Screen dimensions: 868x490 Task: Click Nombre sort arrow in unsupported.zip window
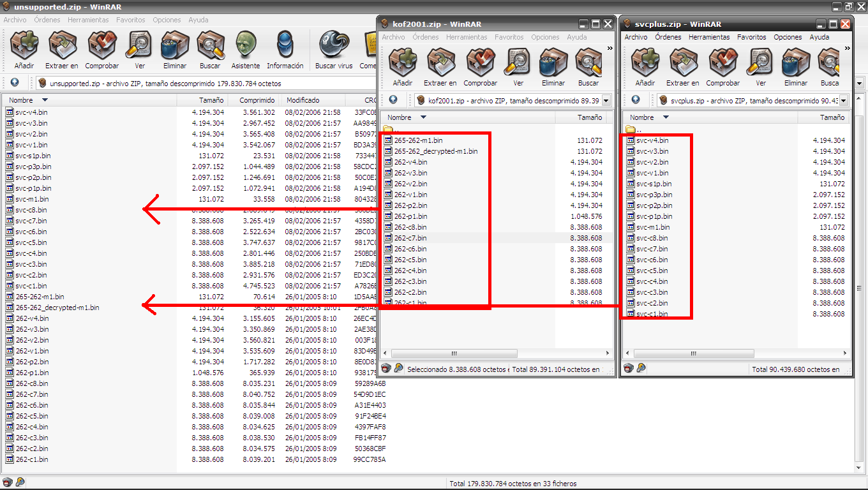pyautogui.click(x=45, y=100)
